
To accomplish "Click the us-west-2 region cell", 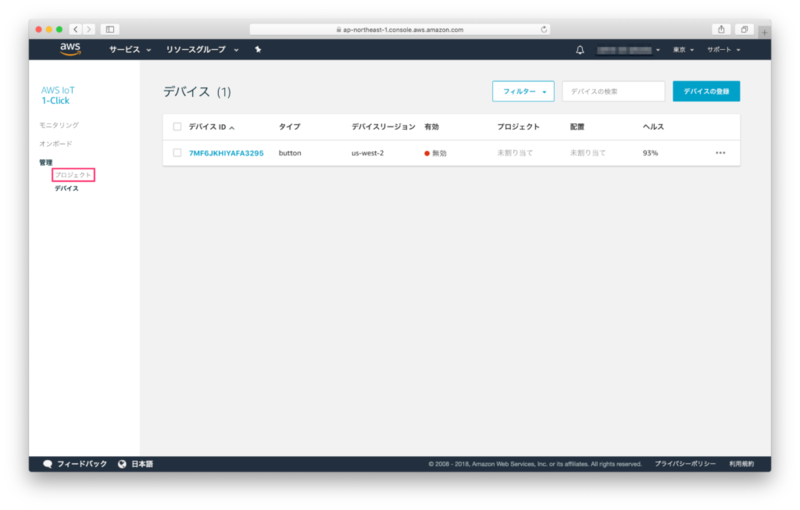I will [x=367, y=153].
